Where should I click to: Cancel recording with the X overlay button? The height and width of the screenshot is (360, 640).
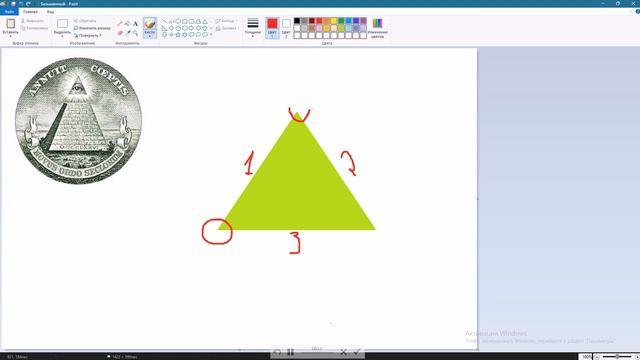[x=343, y=352]
